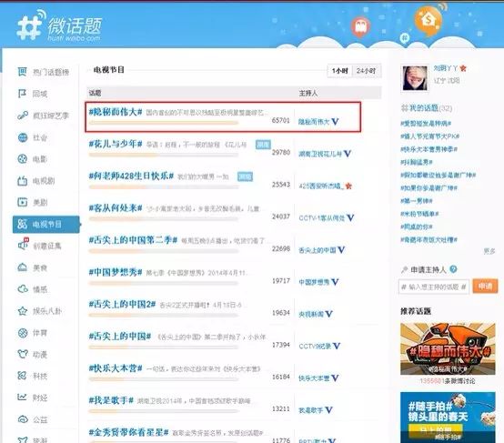The height and width of the screenshot is (443, 504).
Task: Open the 电视剧 TV icon category
Action: pyautogui.click(x=22, y=181)
